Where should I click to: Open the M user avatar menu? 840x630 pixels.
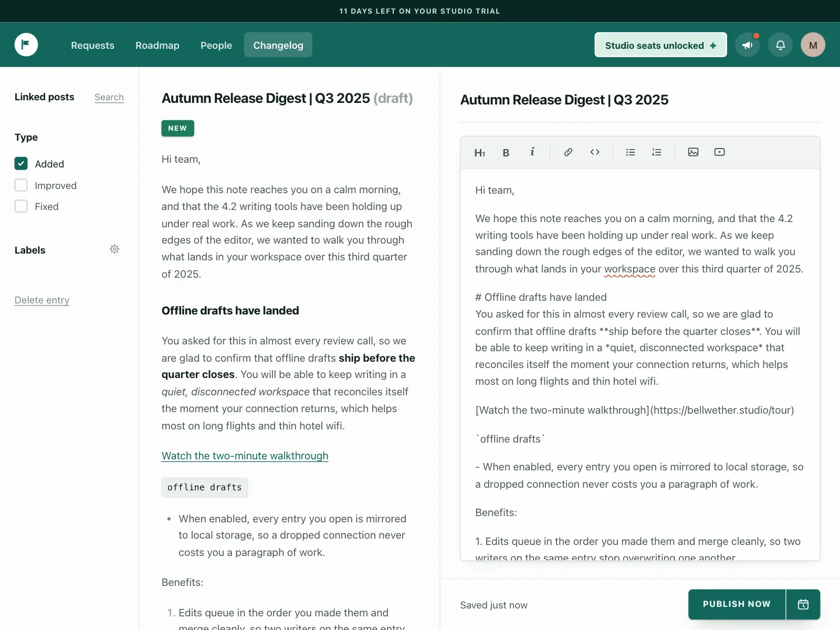(x=813, y=45)
